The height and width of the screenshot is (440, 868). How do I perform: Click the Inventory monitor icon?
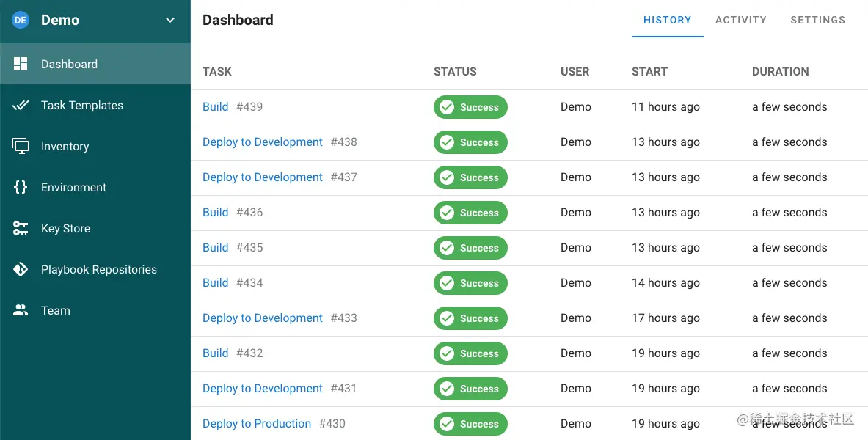pyautogui.click(x=21, y=146)
